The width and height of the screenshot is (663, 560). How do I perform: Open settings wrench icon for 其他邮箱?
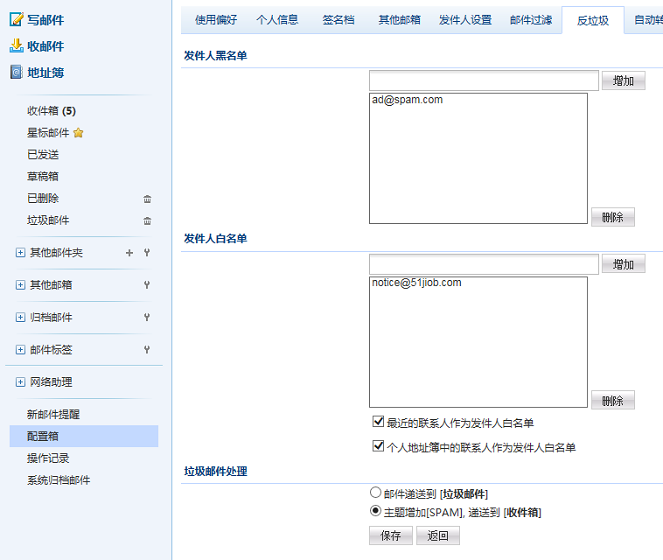pos(147,285)
